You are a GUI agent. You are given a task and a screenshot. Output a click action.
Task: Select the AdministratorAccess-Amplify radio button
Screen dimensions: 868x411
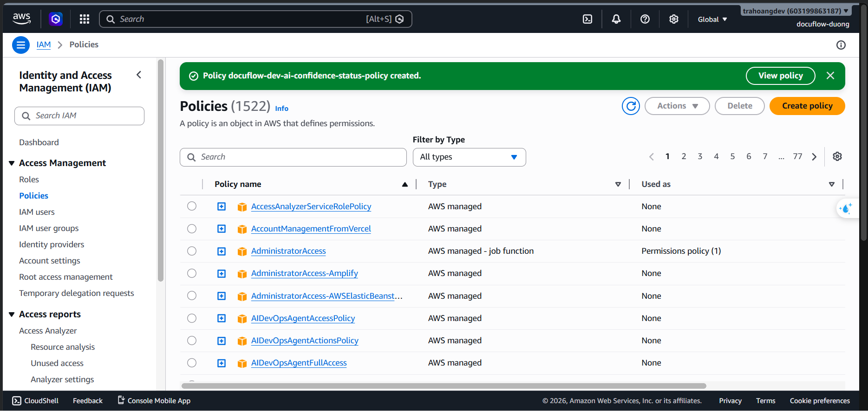[192, 273]
